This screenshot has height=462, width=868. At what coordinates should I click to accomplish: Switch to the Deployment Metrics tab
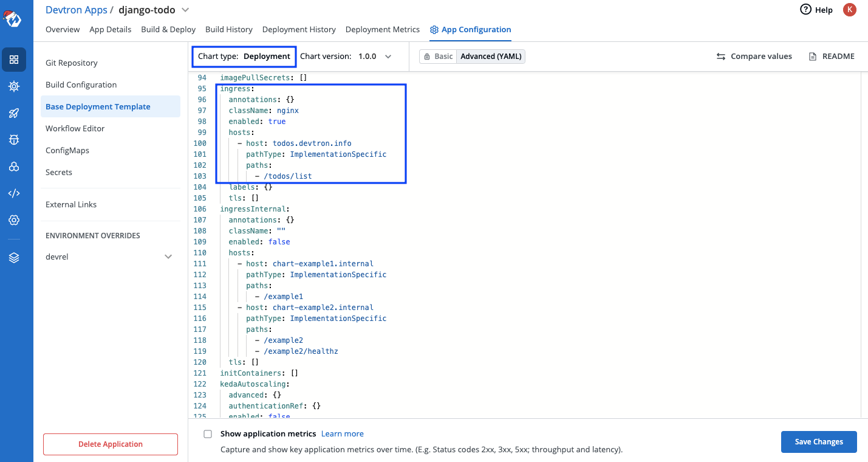(382, 29)
